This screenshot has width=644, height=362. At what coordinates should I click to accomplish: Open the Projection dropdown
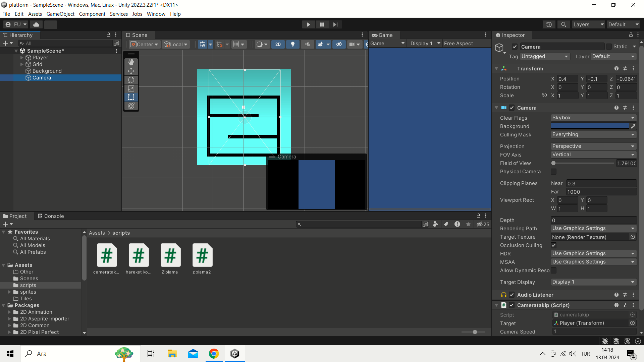coord(593,146)
